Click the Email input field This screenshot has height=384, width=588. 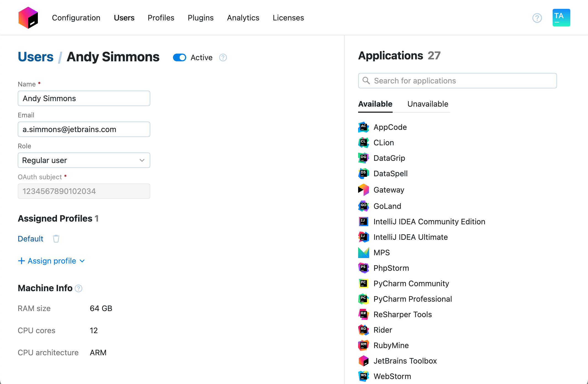[84, 129]
